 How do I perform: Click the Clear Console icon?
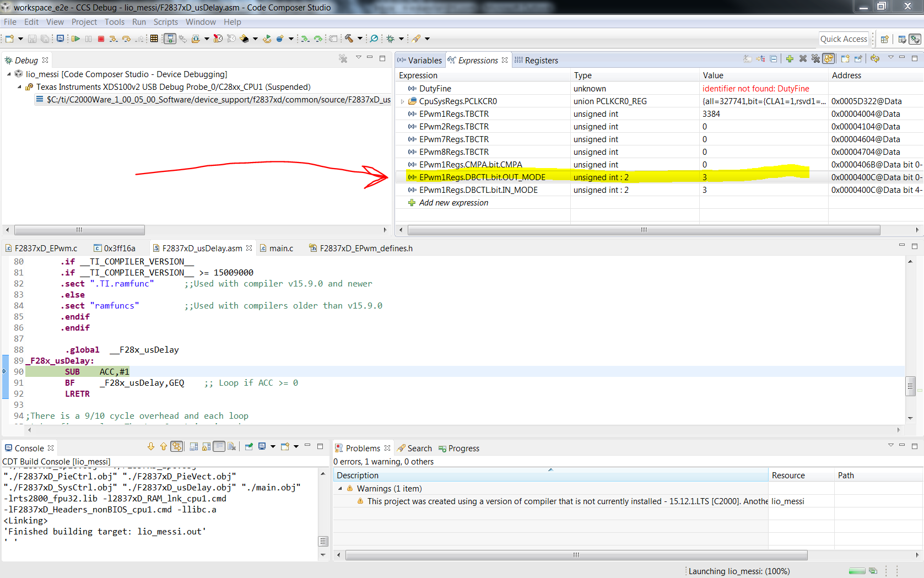click(x=231, y=446)
